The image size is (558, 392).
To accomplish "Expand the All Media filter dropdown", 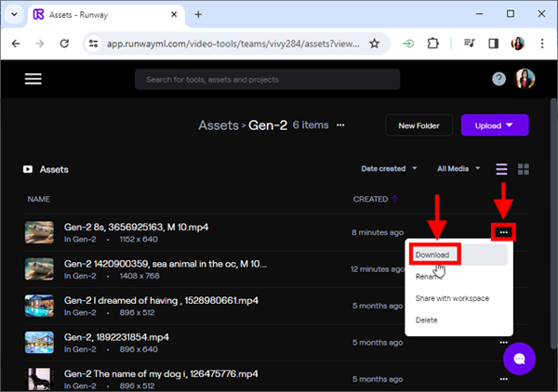I will point(458,168).
